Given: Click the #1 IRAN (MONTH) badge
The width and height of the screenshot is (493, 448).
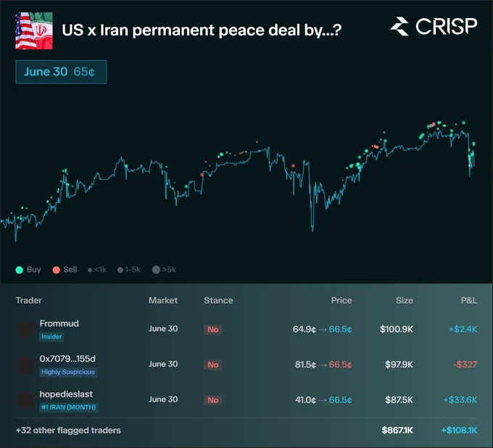Looking at the screenshot, I should tap(69, 407).
